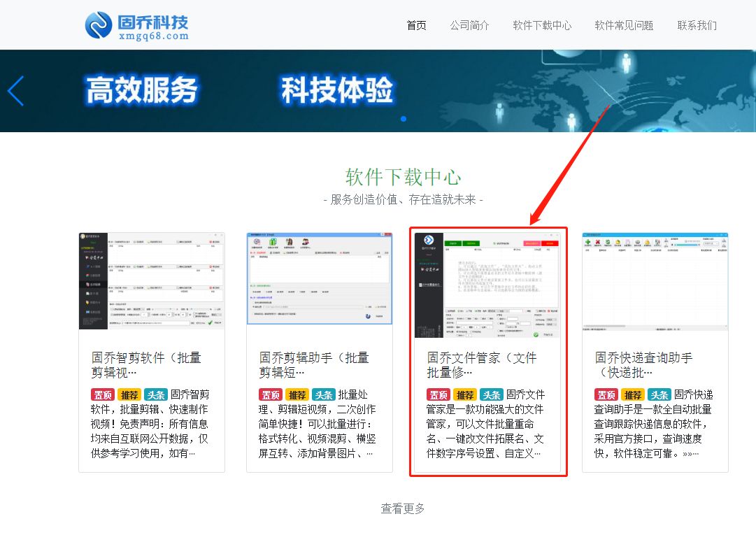Screen dimensions: 756x542
Task: Click the 推荐 badge on 固乔快递查询助手 card
Action: click(x=632, y=394)
